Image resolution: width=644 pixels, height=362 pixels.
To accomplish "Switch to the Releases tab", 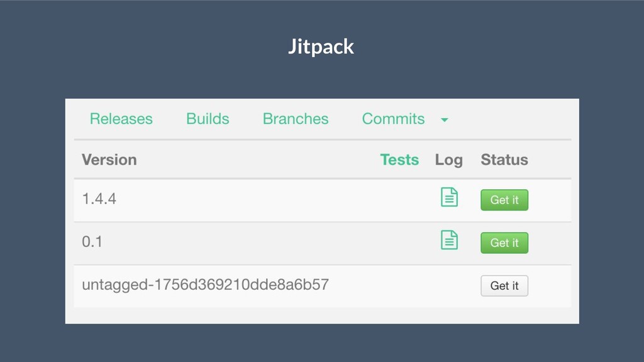I will [121, 119].
